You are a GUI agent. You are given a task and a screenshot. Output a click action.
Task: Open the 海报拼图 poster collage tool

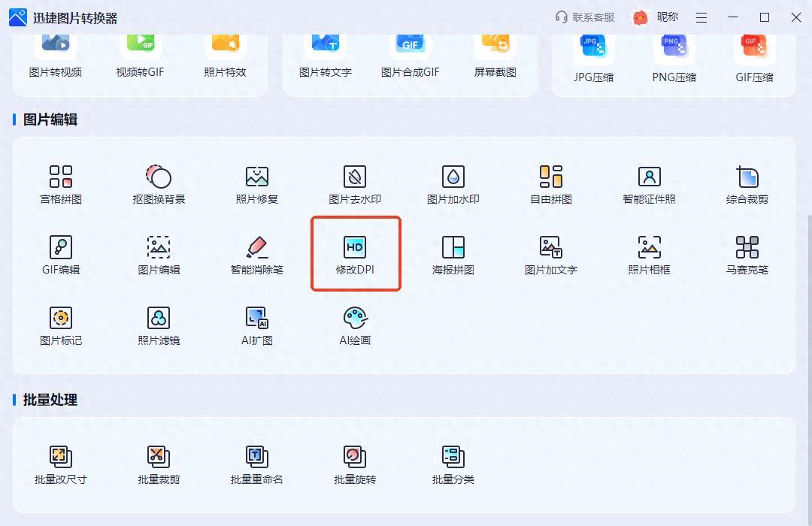[453, 255]
